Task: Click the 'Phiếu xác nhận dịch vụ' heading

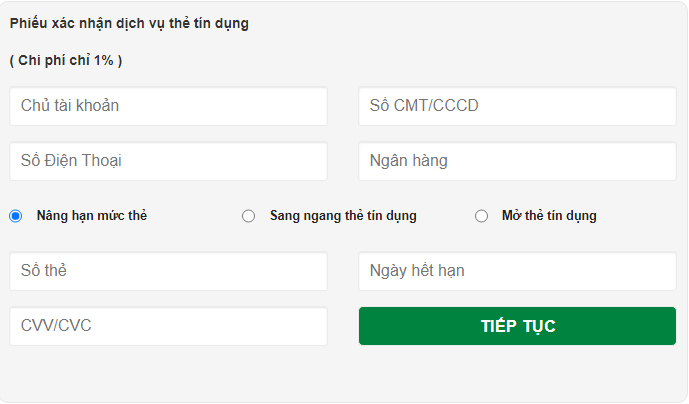Action: [x=129, y=24]
